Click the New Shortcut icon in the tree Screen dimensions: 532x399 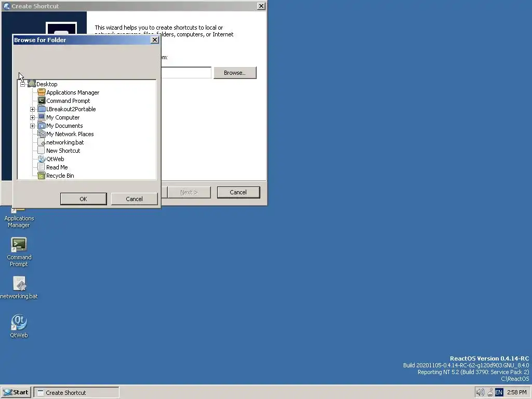pyautogui.click(x=42, y=150)
